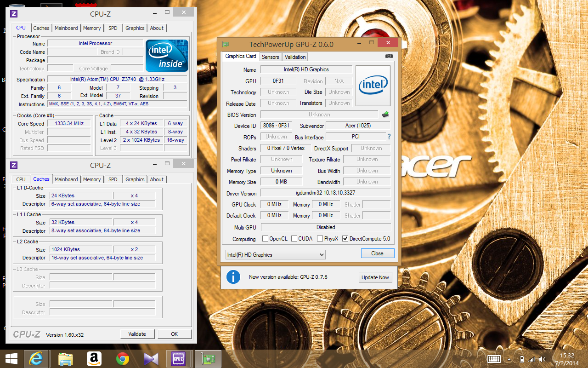This screenshot has height=368, width=588.
Task: Click the Validate button in CPU-Z
Action: [x=137, y=334]
